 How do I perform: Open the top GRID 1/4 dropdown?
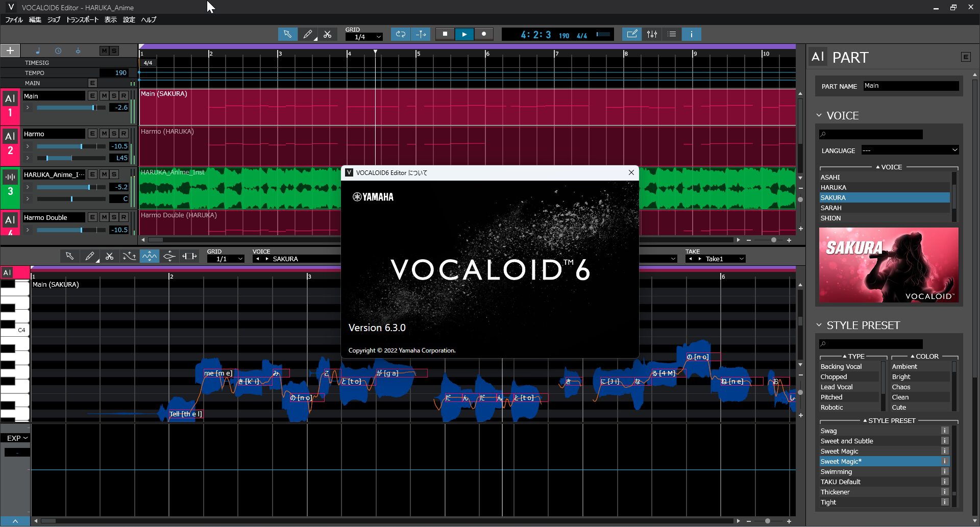point(364,37)
